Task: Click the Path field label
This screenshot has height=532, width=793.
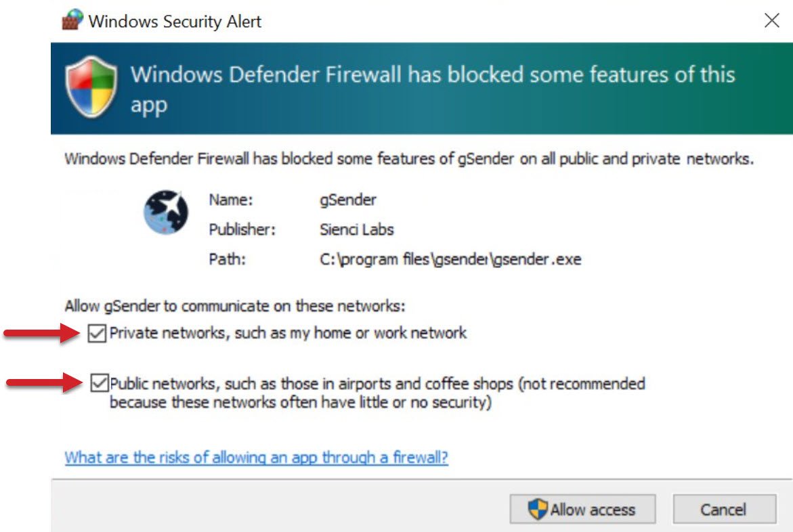Action: (227, 259)
